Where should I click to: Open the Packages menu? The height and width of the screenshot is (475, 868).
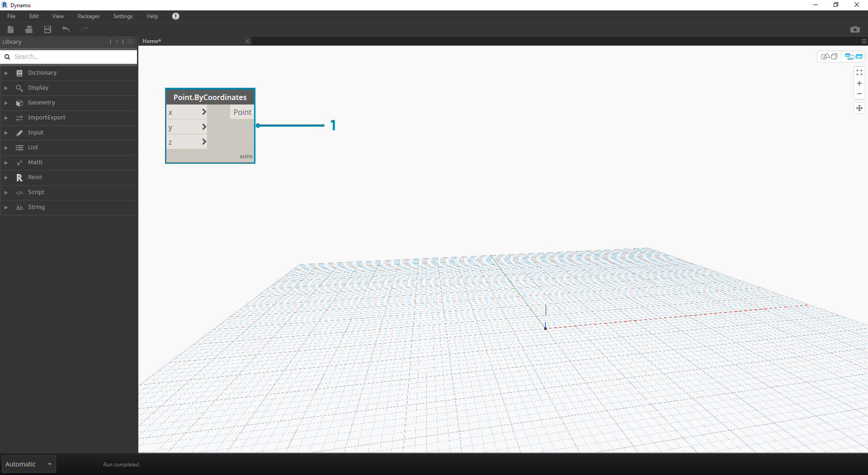click(89, 16)
